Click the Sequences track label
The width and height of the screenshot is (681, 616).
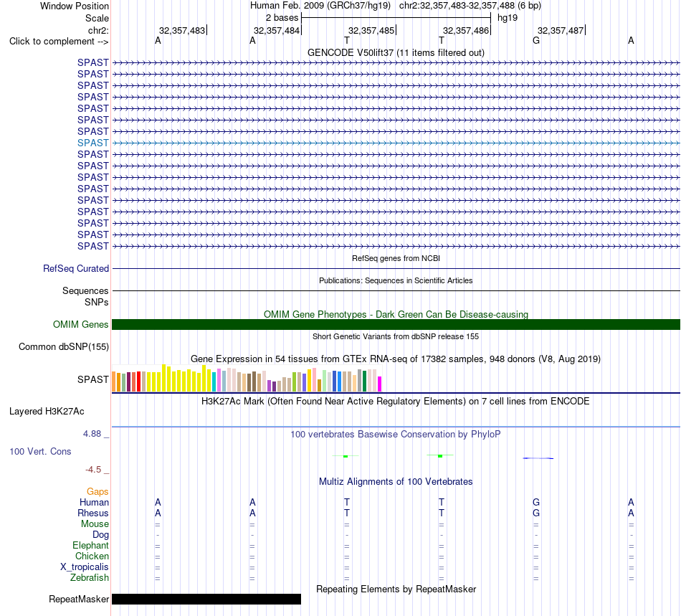click(x=85, y=290)
